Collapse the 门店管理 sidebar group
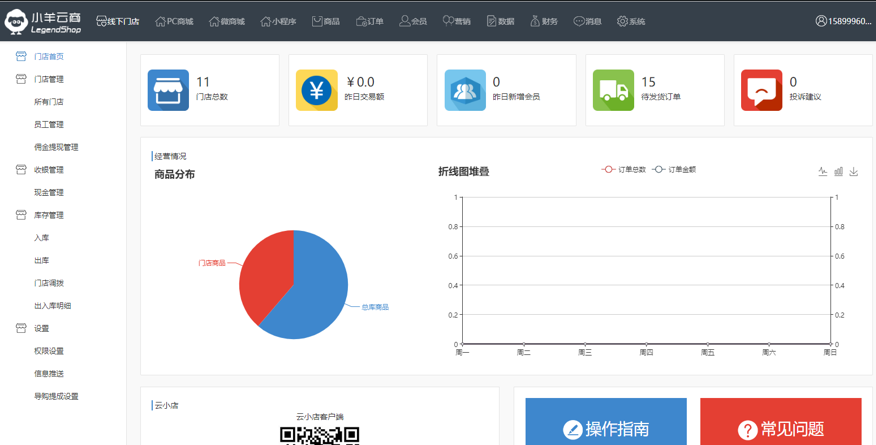876x445 pixels. [47, 79]
